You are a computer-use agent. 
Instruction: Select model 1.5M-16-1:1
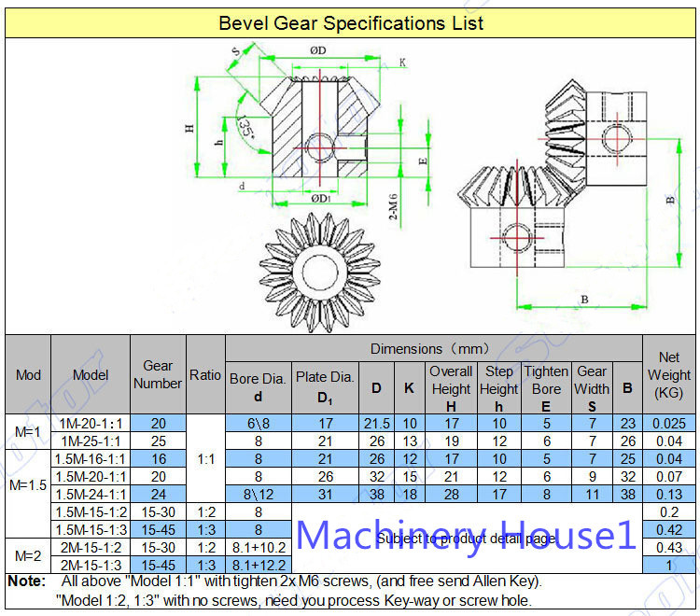tap(91, 459)
